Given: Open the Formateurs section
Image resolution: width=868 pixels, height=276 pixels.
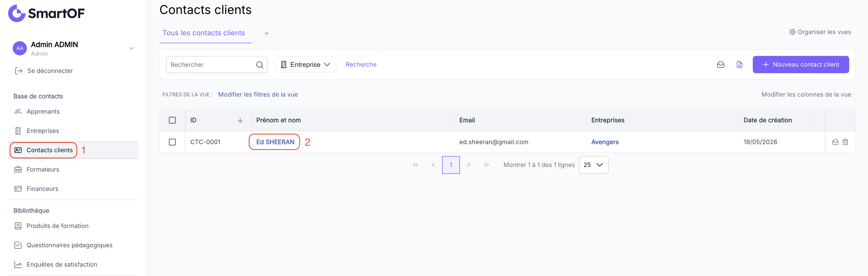Looking at the screenshot, I should [43, 169].
